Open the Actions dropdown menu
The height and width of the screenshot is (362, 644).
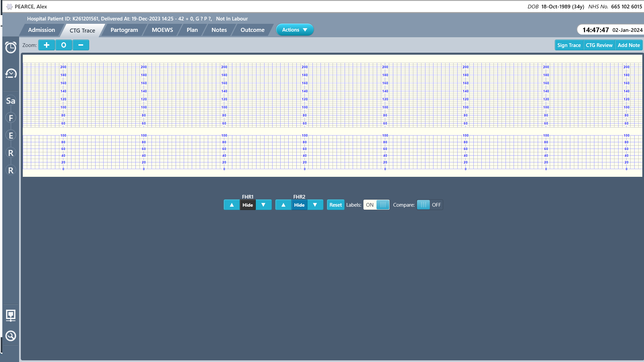[x=295, y=30]
